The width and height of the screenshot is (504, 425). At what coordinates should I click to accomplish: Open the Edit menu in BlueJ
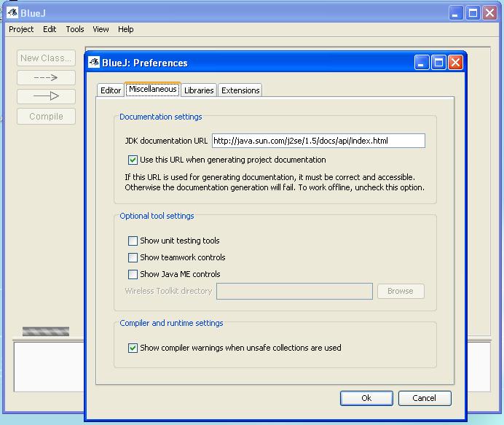click(50, 29)
